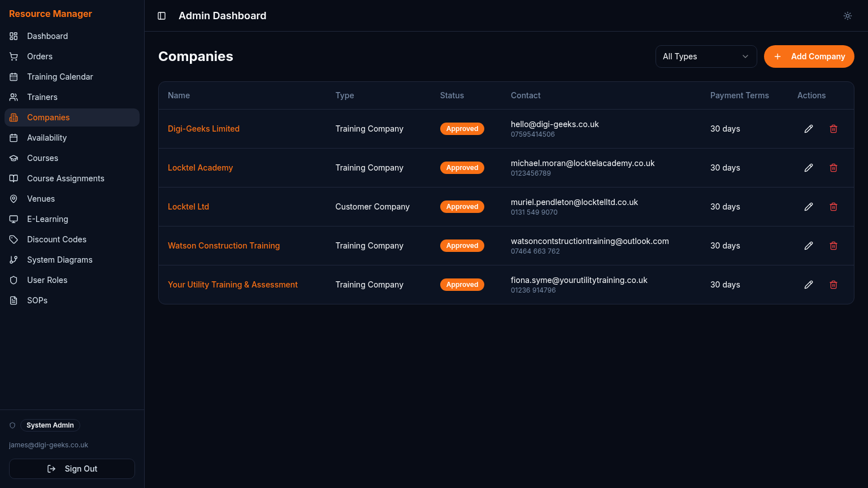
Task: Click phone number 0131 549 9070
Action: 534,212
